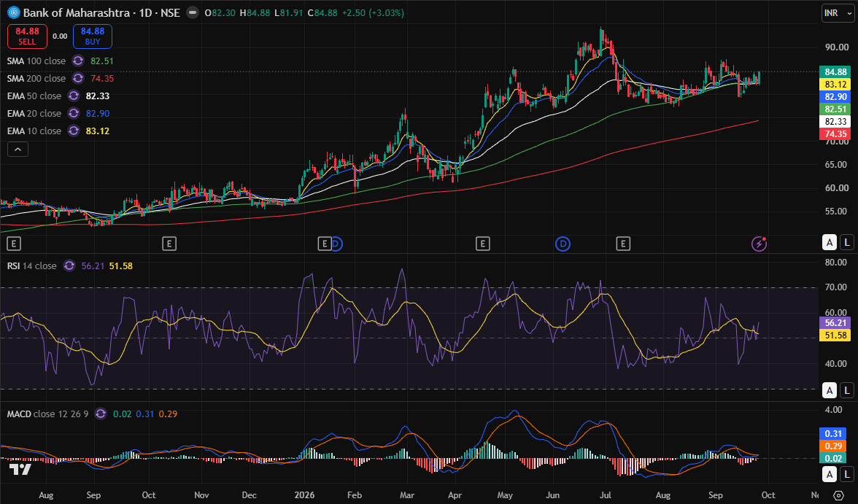
Task: Click the refresh icon beside RSI 14 close
Action: 69,266
